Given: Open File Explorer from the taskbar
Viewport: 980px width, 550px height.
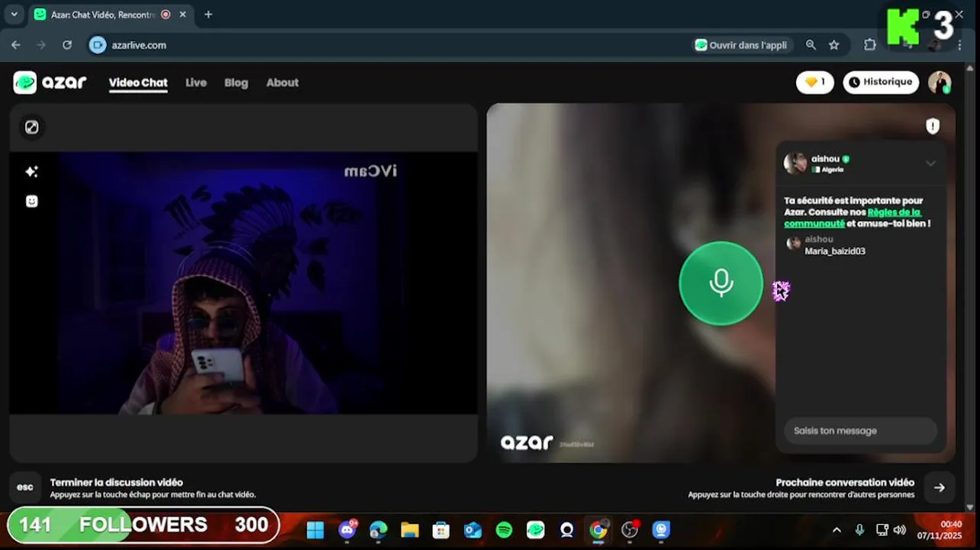Looking at the screenshot, I should [410, 529].
